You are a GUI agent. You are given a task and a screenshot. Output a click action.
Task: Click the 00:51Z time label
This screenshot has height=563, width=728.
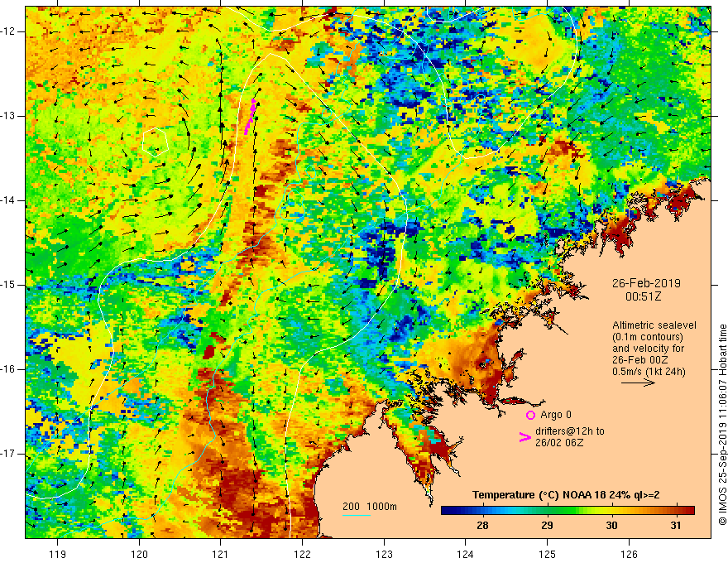coord(643,296)
